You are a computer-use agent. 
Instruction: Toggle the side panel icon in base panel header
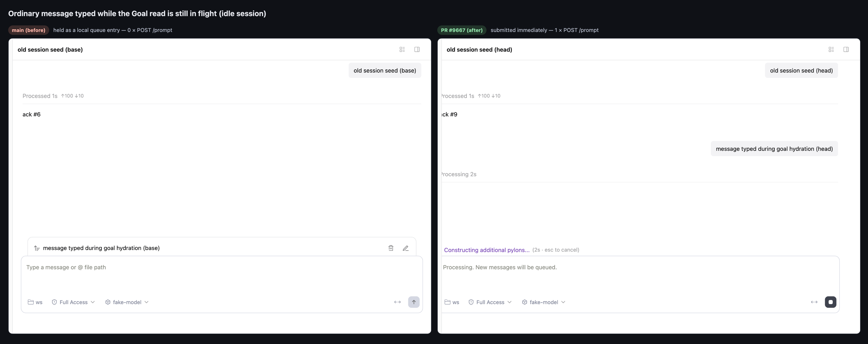(x=417, y=49)
